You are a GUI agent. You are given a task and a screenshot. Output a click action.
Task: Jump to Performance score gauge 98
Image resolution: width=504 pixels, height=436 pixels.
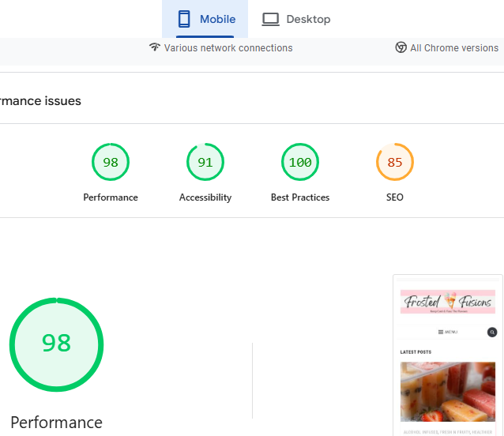pyautogui.click(x=111, y=162)
